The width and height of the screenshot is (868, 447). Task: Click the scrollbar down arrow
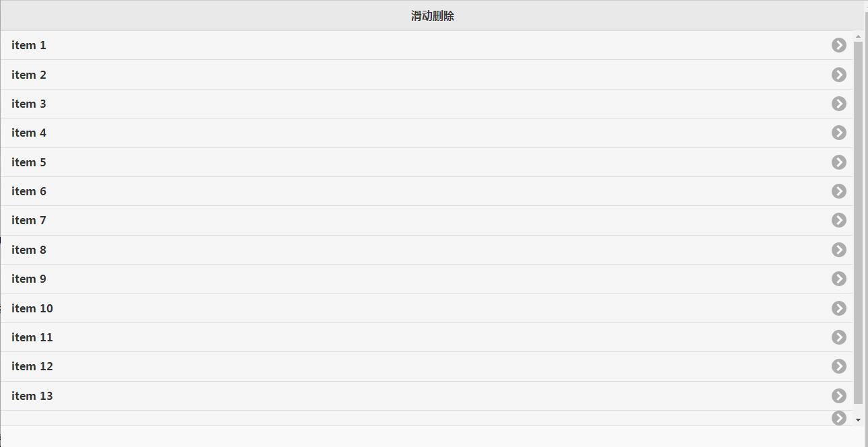click(858, 419)
